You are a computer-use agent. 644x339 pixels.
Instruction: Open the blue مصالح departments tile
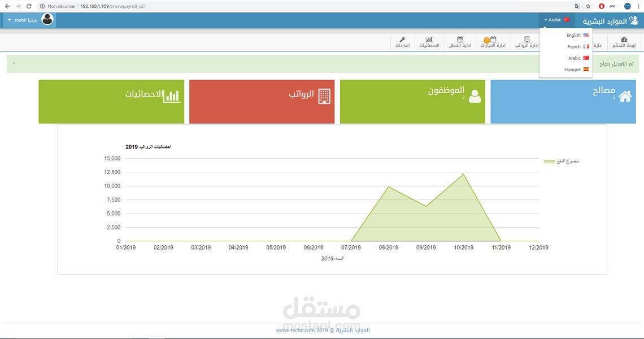pos(563,102)
